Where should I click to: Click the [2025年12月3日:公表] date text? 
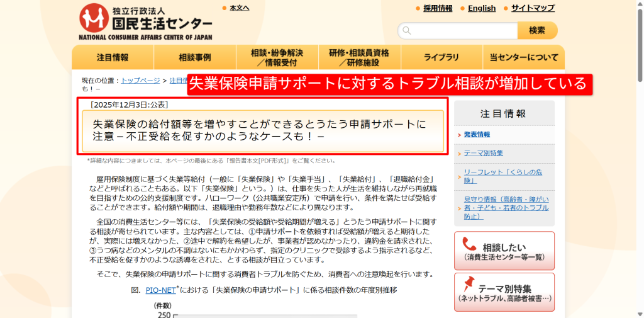click(x=129, y=105)
